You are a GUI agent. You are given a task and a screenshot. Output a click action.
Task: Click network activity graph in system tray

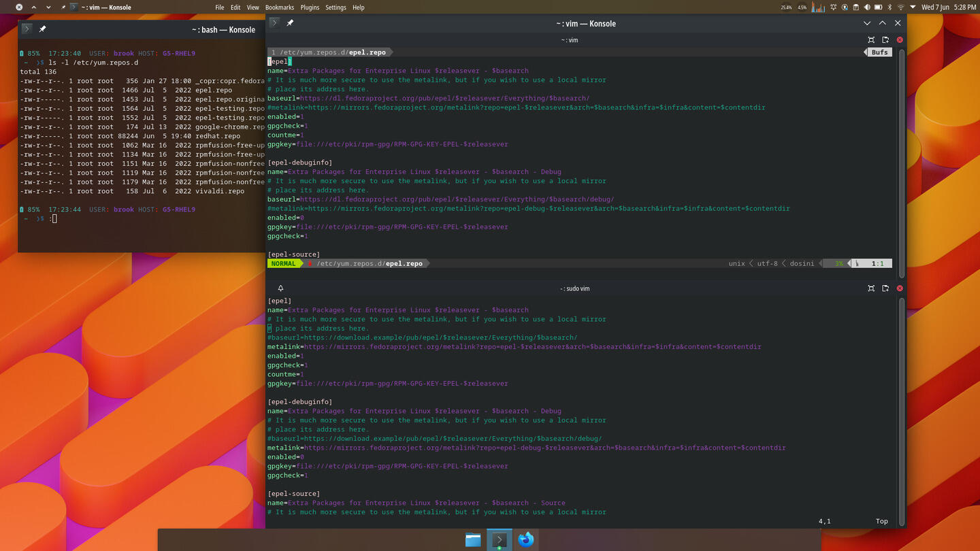pos(818,7)
